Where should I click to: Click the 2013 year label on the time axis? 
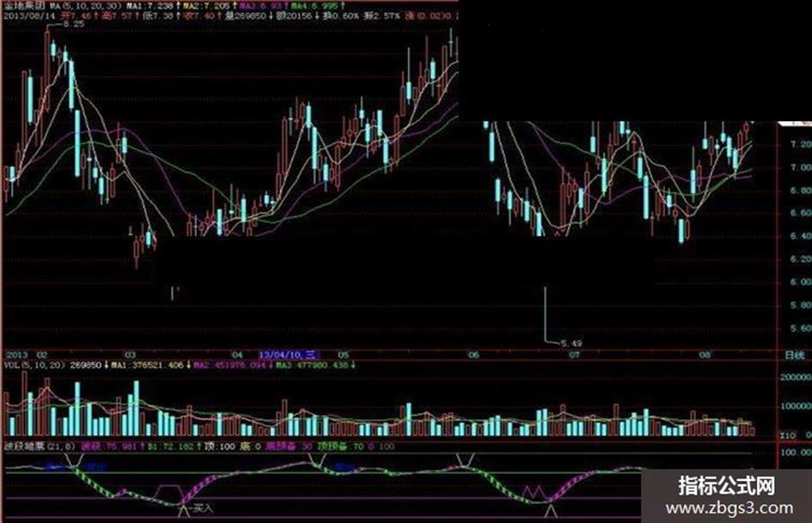(17, 355)
